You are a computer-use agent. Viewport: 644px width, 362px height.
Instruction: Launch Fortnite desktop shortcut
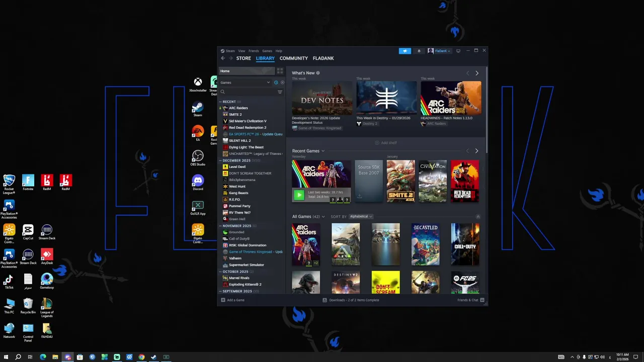(28, 183)
